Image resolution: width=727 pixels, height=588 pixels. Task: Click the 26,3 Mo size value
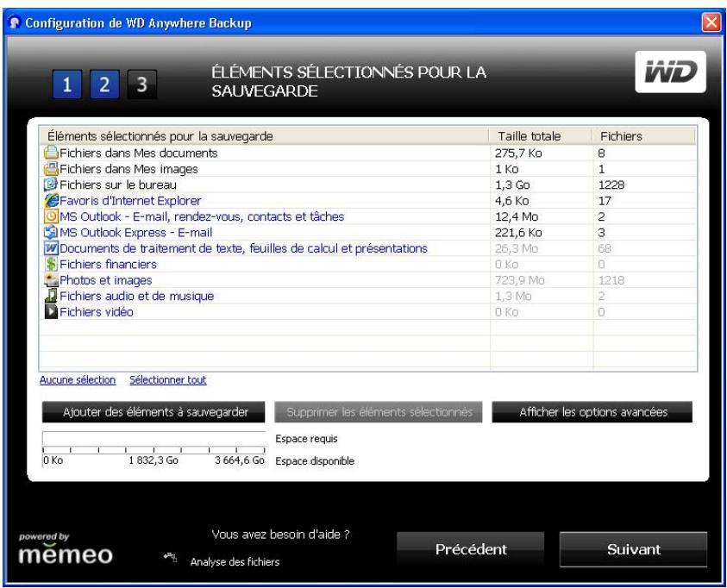(516, 248)
